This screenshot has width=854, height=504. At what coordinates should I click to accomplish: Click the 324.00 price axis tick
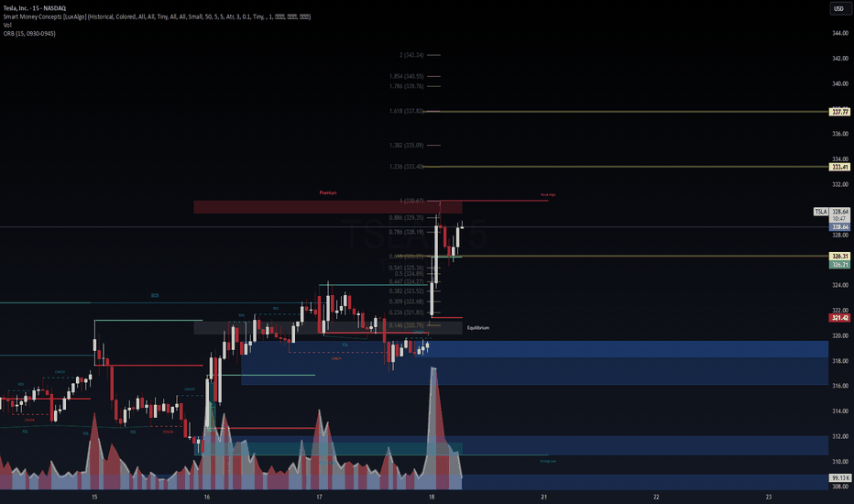point(840,285)
